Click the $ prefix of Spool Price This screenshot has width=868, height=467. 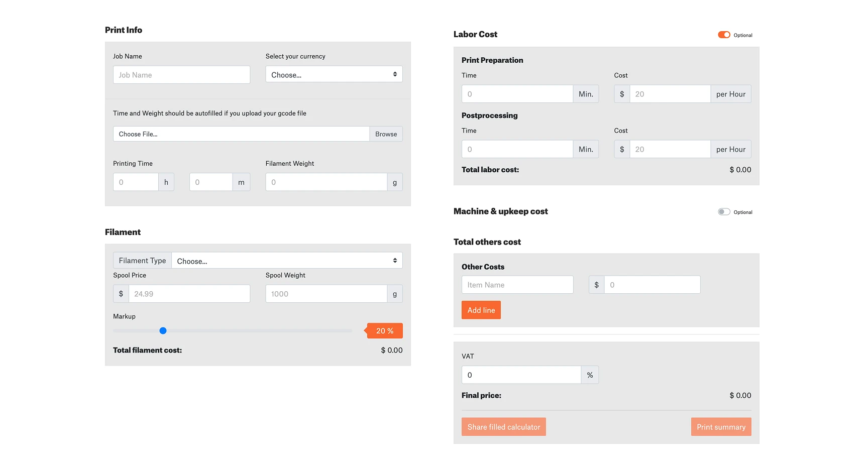click(121, 294)
